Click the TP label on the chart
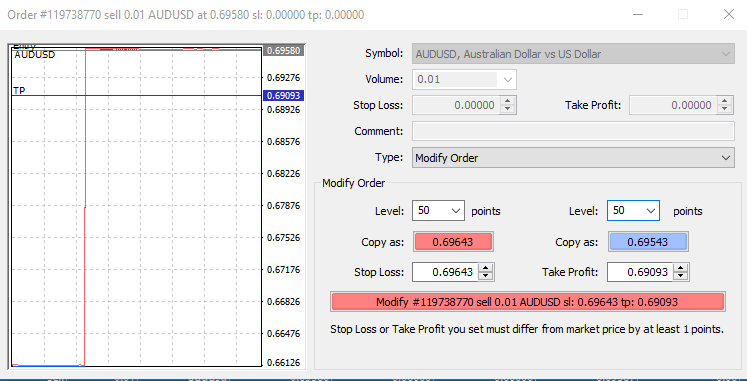 tap(19, 90)
